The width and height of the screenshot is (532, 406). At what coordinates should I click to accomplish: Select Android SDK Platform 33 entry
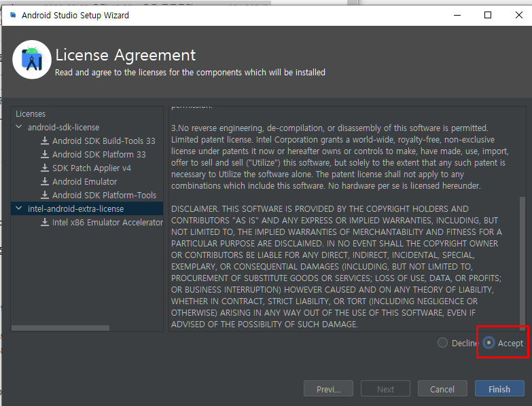point(99,155)
